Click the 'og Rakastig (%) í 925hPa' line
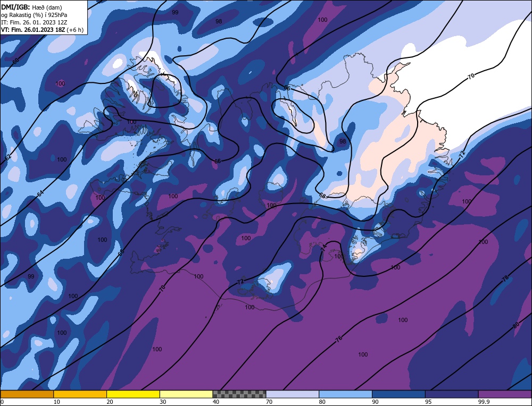 [34, 14]
